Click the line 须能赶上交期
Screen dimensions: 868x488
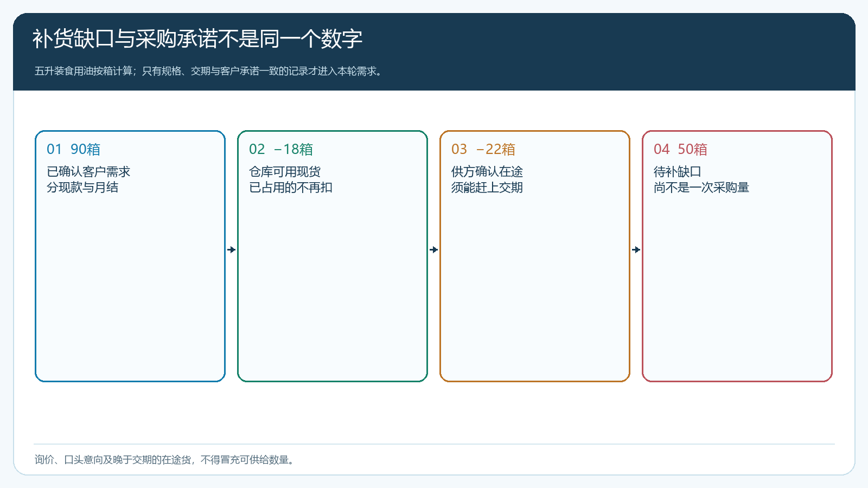pyautogui.click(x=487, y=188)
